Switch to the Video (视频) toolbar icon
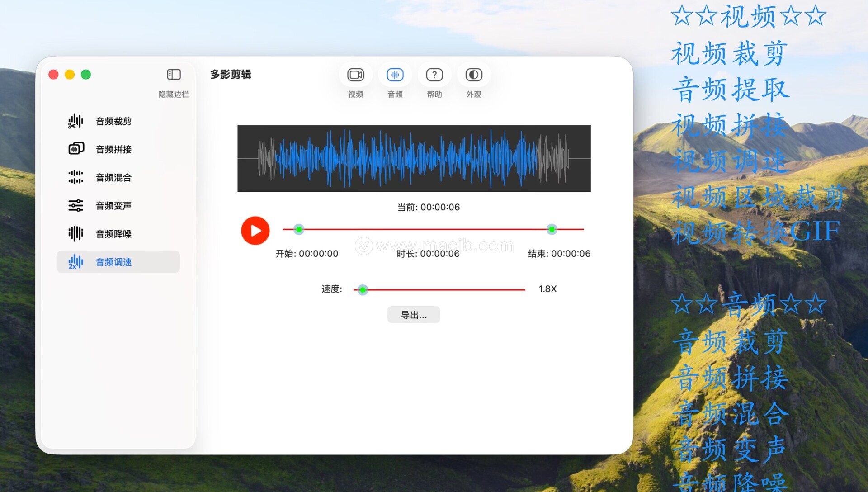Viewport: 868px width, 492px height. [x=355, y=75]
